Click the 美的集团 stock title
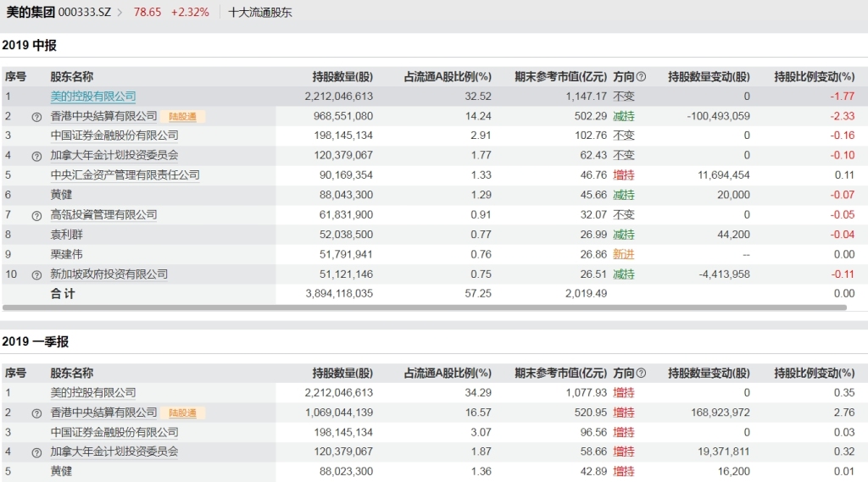This screenshot has height=482, width=868. (x=31, y=12)
